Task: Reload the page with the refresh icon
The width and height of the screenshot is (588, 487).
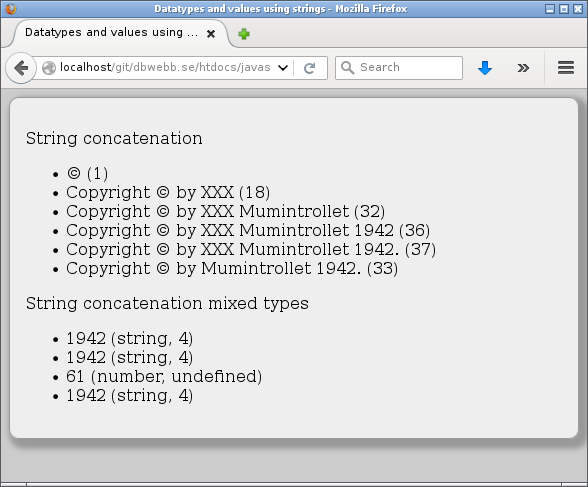Action: click(310, 68)
